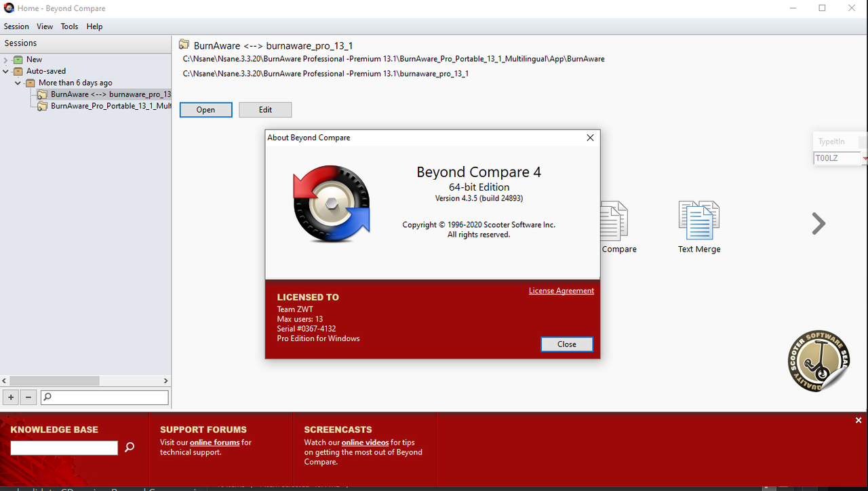This screenshot has height=491, width=868.
Task: Click the 'Max users: 13' text
Action: click(x=300, y=319)
